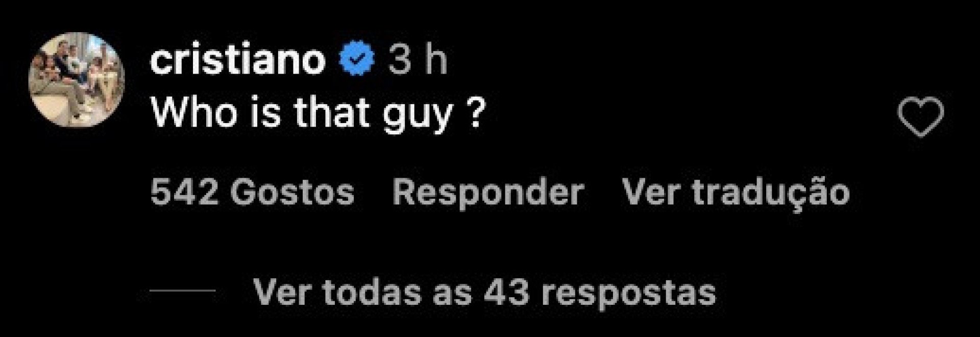Open cristiano's profile picture
The height and width of the screenshot is (337, 980).
pyautogui.click(x=77, y=79)
